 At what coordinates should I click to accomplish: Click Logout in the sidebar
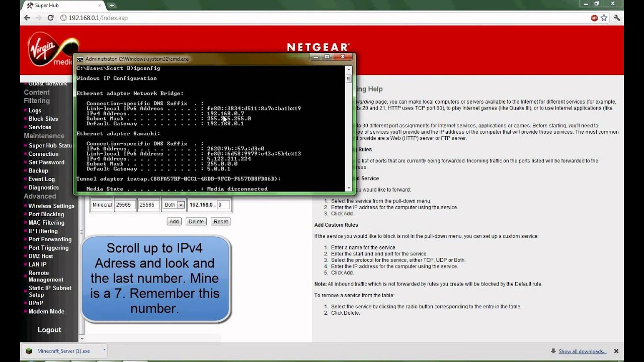49,330
